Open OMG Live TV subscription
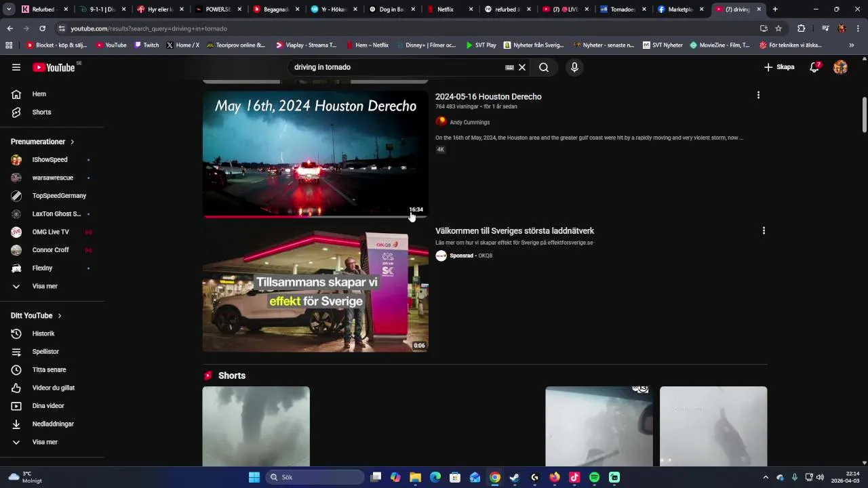This screenshot has height=488, width=868. [52, 232]
